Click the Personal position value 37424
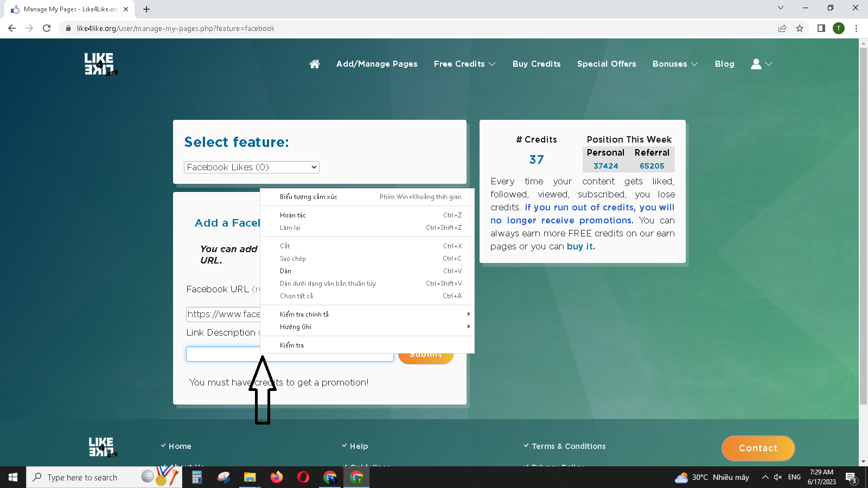This screenshot has width=868, height=488. pos(605,166)
